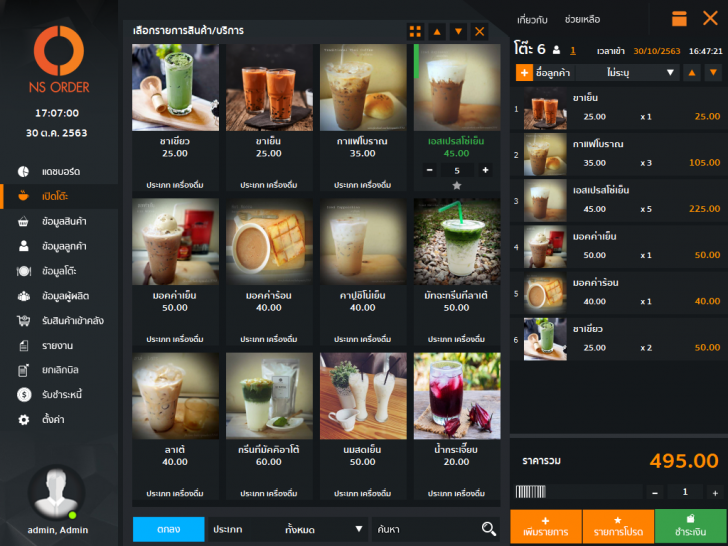Select the กรีนทีมัคคิอาโต้ product card
The width and height of the screenshot is (728, 546).
[269, 426]
